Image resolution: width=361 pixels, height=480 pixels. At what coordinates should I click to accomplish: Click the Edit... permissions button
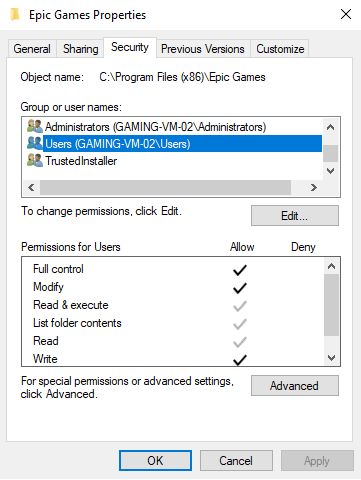pyautogui.click(x=295, y=216)
